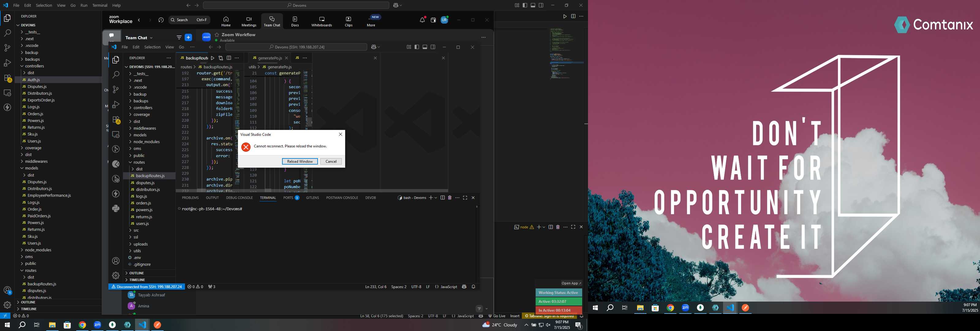This screenshot has height=331, width=980.
Task: Open Terminal menu in background VS Code
Action: pos(100,5)
